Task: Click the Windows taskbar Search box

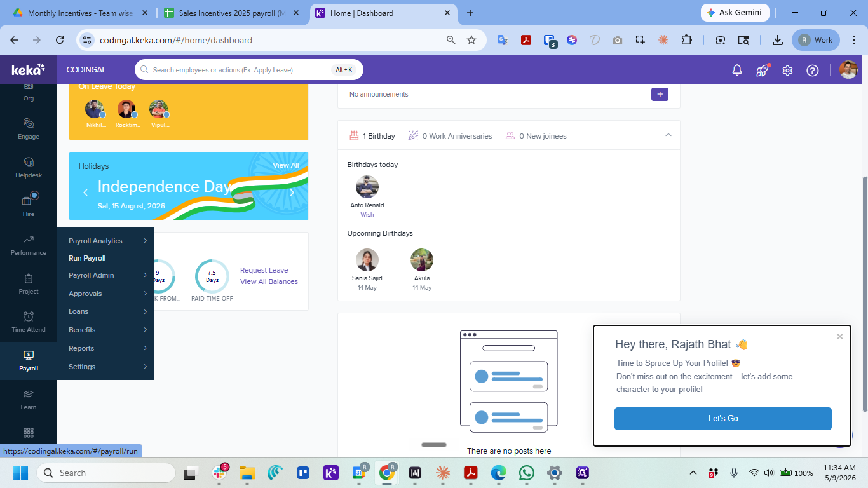Action: point(106,473)
